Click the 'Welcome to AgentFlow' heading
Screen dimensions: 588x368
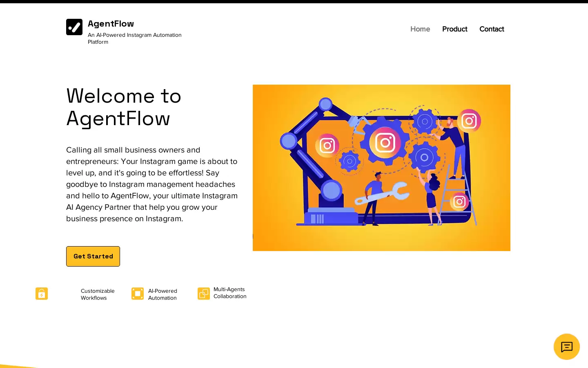[124, 107]
